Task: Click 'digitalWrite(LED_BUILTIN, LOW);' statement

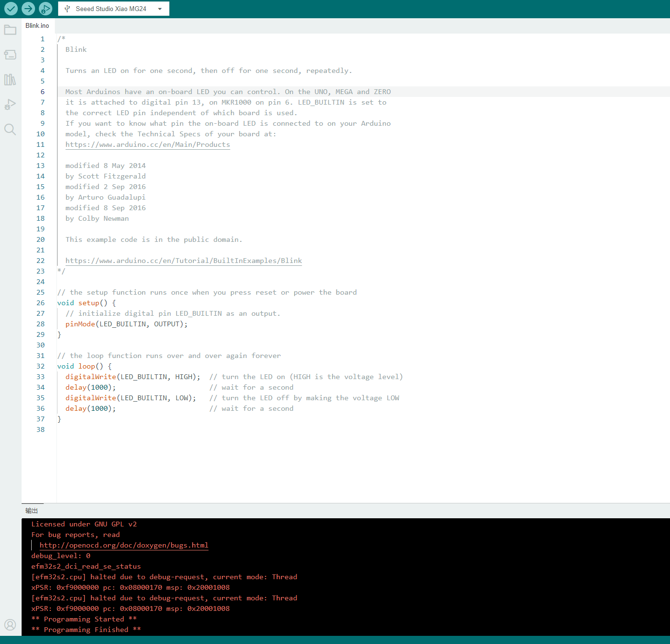Action: coord(131,398)
